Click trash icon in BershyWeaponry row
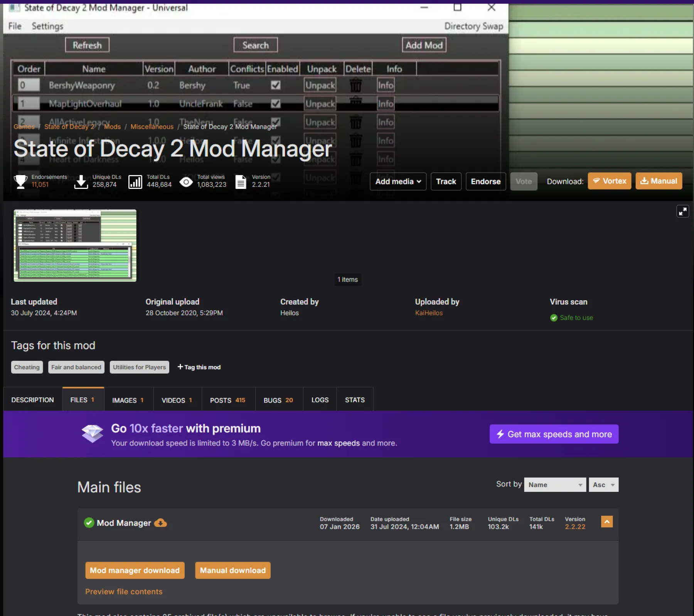 [x=355, y=85]
